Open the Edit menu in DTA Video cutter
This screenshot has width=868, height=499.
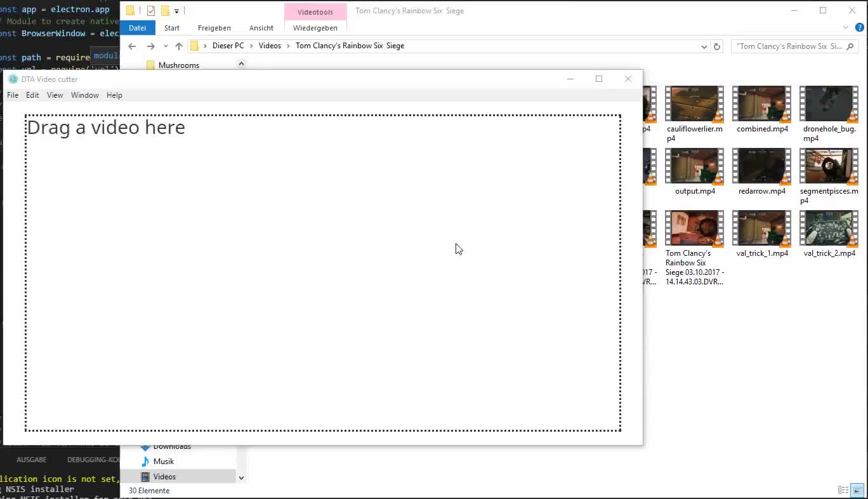click(32, 95)
